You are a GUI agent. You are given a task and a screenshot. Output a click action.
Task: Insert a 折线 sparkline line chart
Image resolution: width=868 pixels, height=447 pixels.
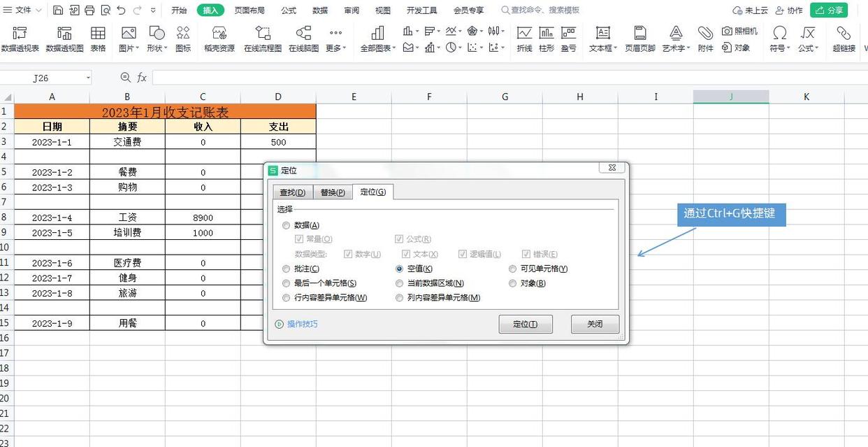(524, 39)
